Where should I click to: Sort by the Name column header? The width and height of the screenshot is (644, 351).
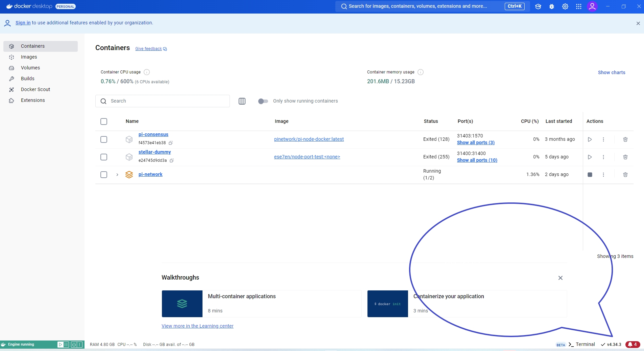pos(132,122)
